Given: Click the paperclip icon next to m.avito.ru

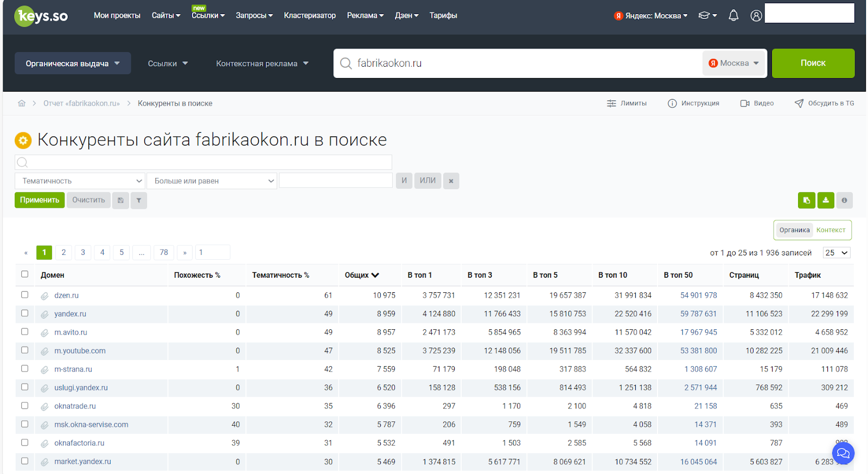Looking at the screenshot, I should tap(44, 332).
